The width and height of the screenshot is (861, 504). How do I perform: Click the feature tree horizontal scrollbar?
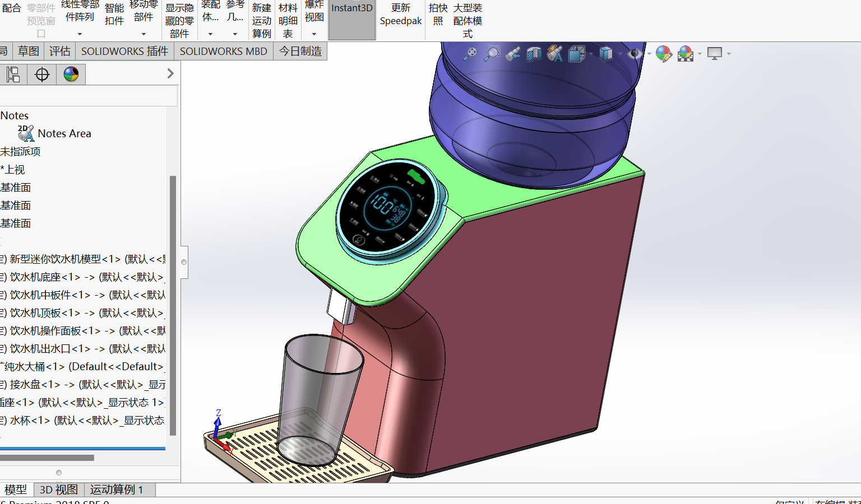(x=47, y=458)
